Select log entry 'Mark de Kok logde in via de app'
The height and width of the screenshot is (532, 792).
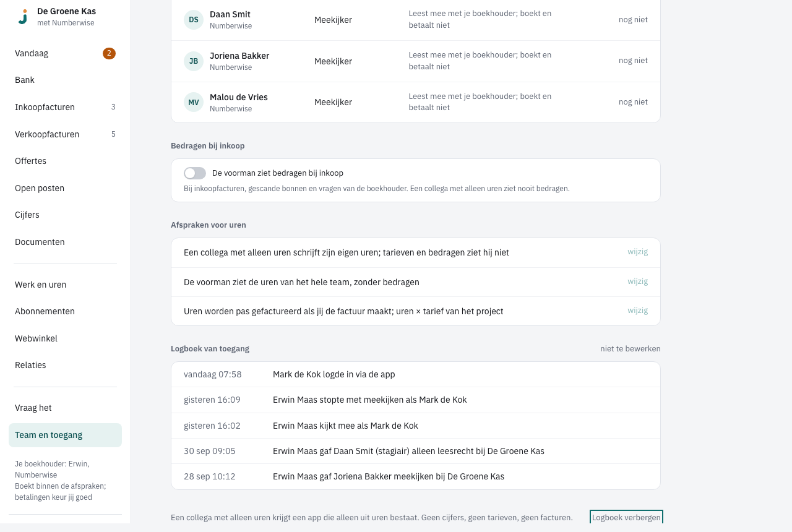pos(416,374)
